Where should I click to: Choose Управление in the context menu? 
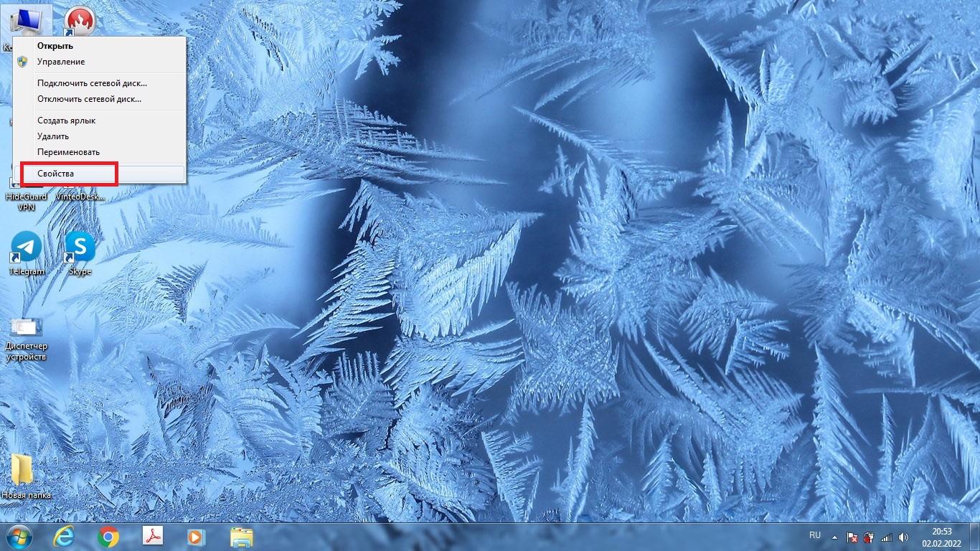(61, 62)
